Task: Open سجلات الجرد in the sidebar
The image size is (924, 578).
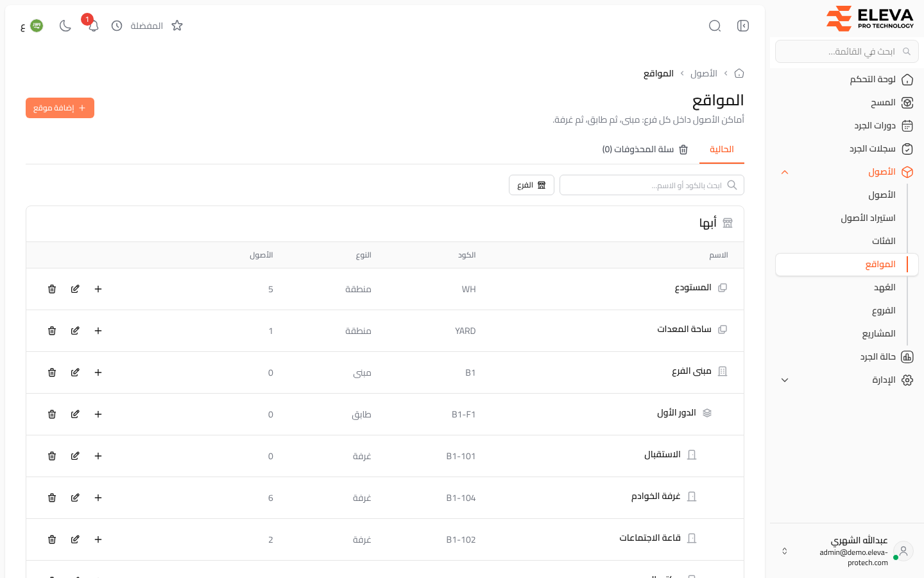Action: 847,149
